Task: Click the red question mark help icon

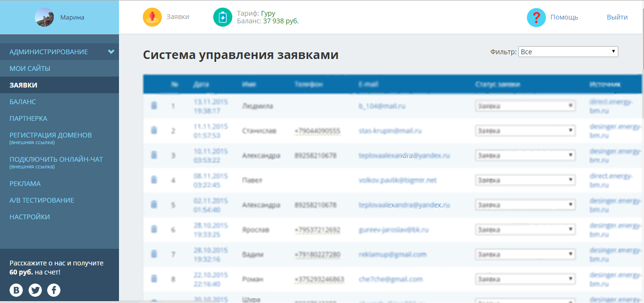Action: tap(536, 18)
